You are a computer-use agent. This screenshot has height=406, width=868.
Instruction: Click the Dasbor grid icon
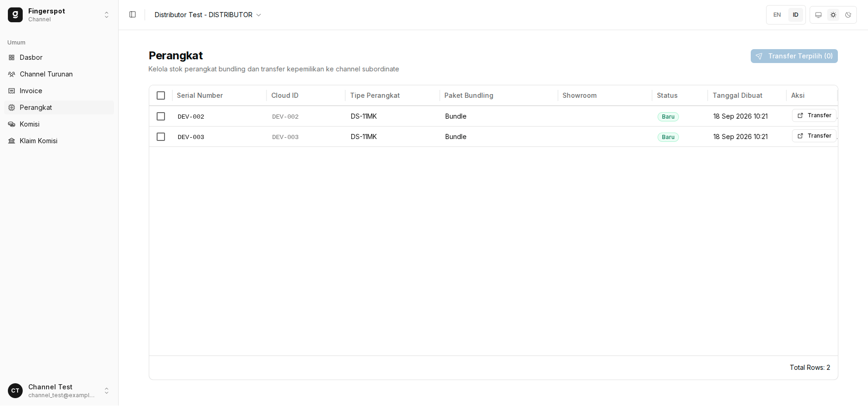coord(12,57)
